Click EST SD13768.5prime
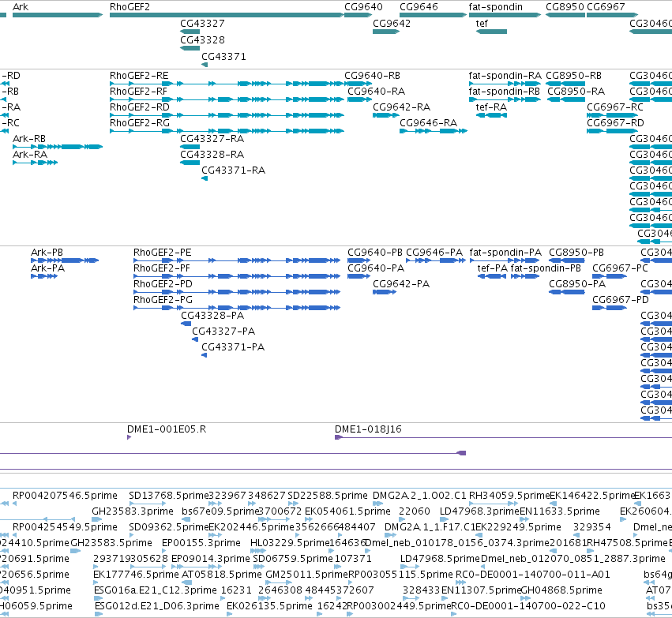Image resolution: width=672 pixels, height=618 pixels. click(x=147, y=504)
